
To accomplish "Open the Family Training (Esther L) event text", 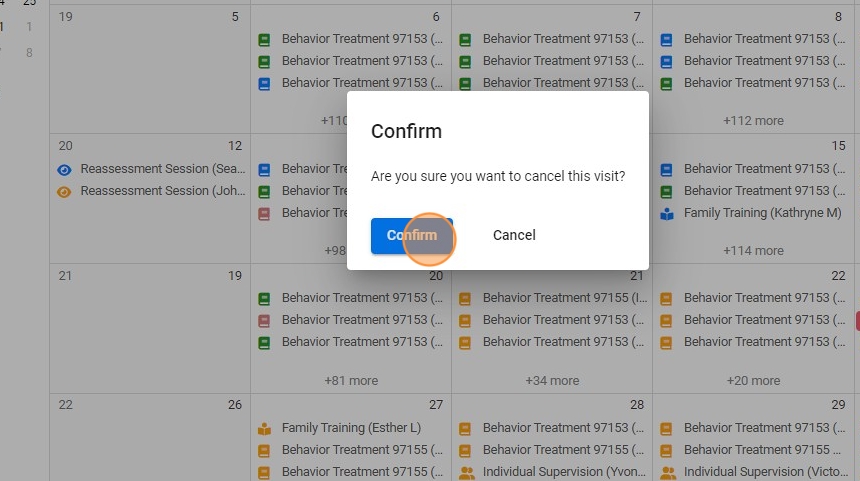I will [x=351, y=428].
